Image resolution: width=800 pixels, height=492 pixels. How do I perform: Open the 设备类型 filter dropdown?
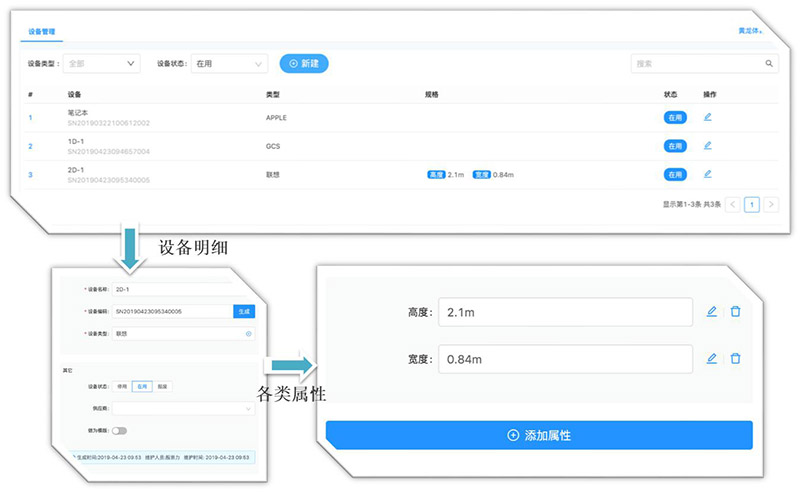coord(102,64)
